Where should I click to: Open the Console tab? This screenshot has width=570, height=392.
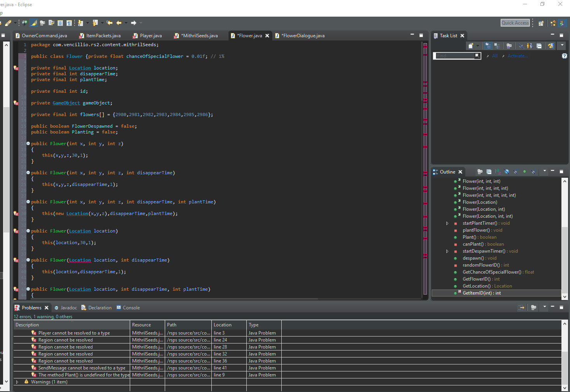click(x=131, y=308)
